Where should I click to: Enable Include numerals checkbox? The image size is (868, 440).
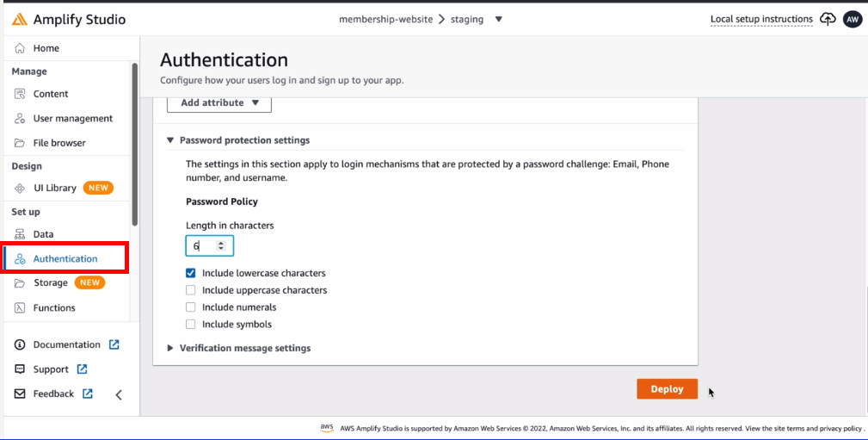tap(190, 307)
